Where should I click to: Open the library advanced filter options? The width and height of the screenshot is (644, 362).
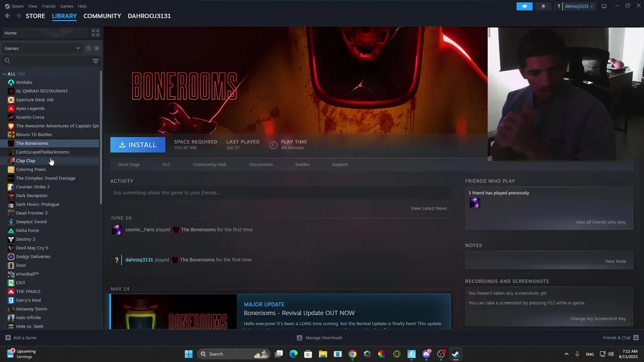96,61
